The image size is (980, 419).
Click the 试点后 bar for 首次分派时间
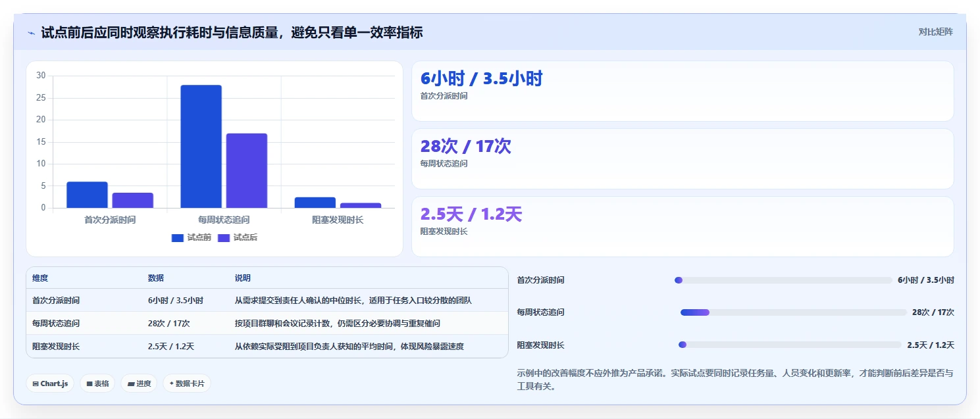133,200
